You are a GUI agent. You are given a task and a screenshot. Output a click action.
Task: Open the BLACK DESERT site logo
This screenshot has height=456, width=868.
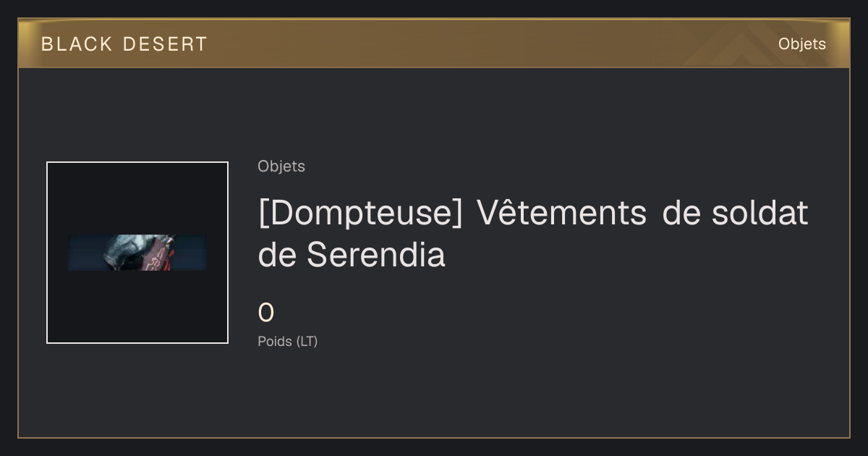[x=124, y=44]
